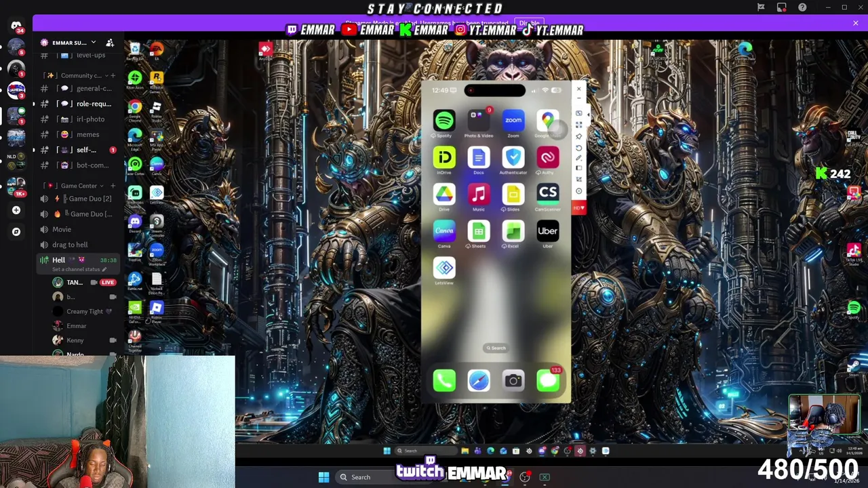Join the Movie voice channel
This screenshot has height=488, width=868.
(x=79, y=229)
